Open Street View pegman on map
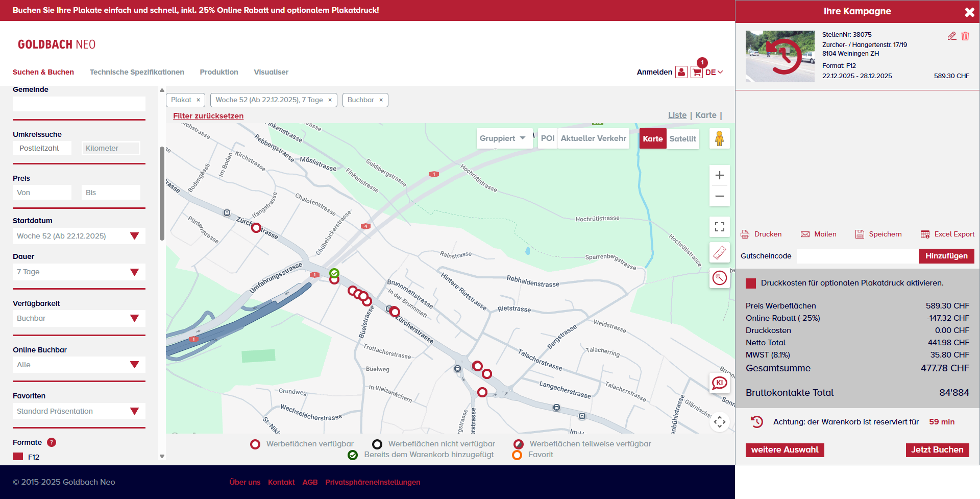The width and height of the screenshot is (980, 499). (x=719, y=138)
